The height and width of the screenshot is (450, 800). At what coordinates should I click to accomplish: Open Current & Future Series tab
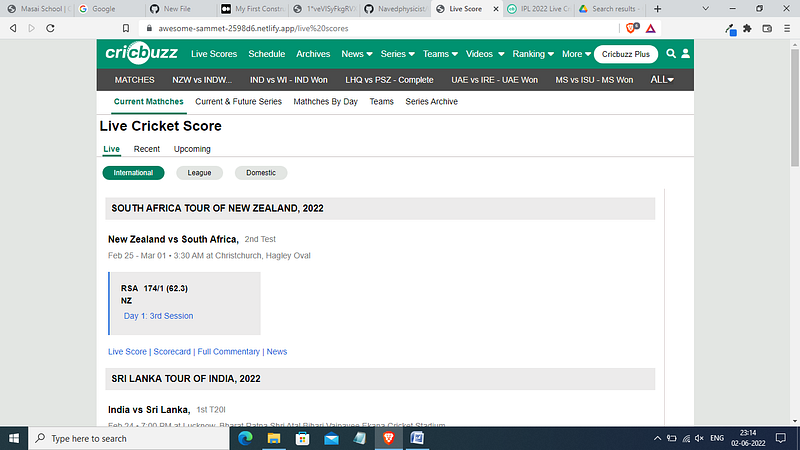click(x=238, y=102)
